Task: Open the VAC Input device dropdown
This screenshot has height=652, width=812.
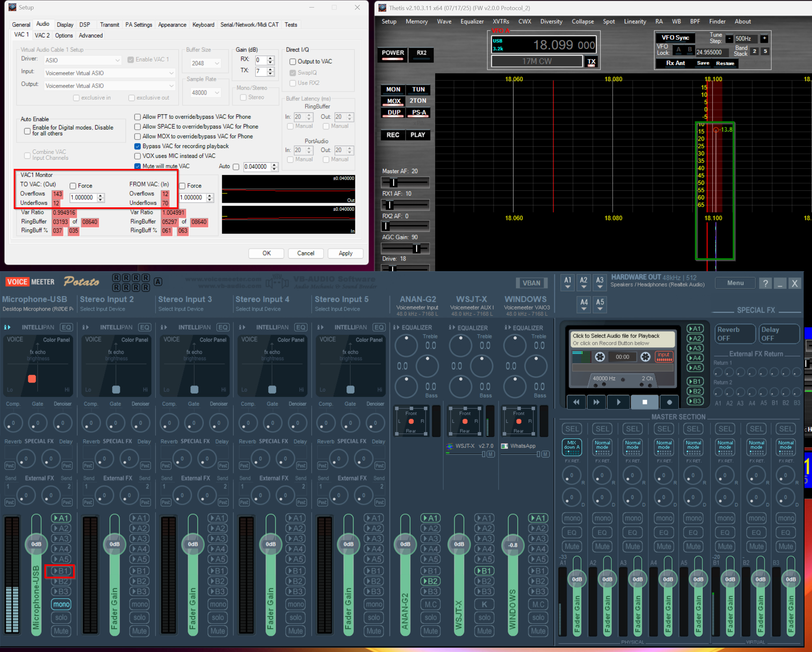Action: 110,73
